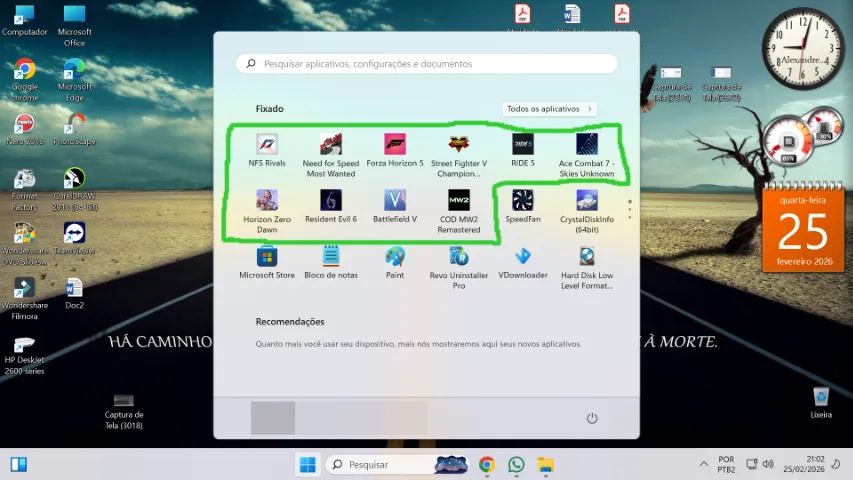The image size is (853, 480).
Task: Launch Resident Evil 6
Action: 331,206
